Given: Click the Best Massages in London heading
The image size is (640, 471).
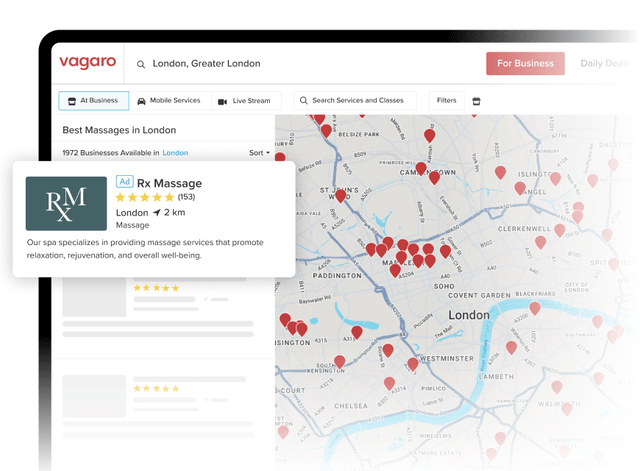Looking at the screenshot, I should [119, 130].
